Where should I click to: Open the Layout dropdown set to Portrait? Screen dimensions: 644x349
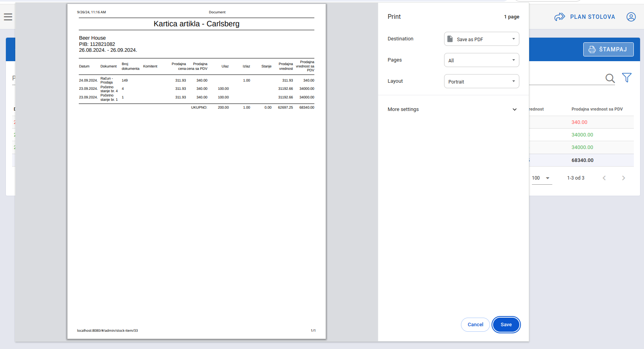pyautogui.click(x=481, y=82)
